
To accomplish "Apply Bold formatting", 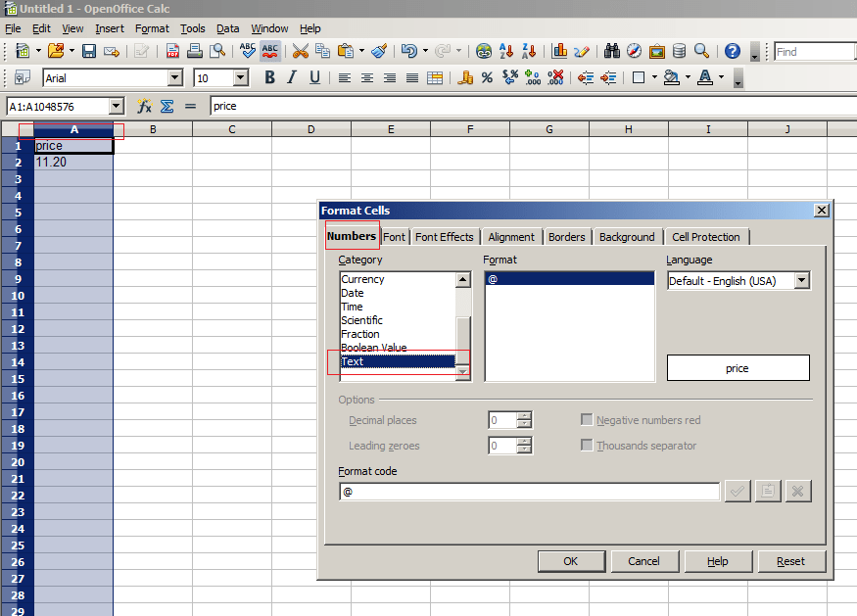I will tap(269, 77).
